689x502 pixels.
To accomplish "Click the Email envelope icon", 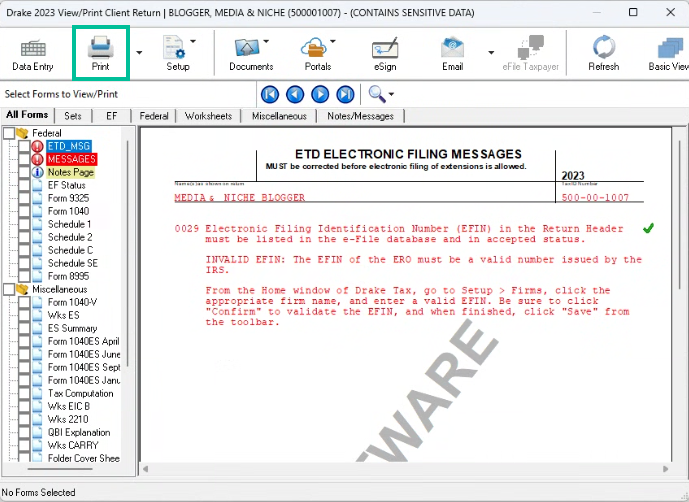I will tap(453, 48).
